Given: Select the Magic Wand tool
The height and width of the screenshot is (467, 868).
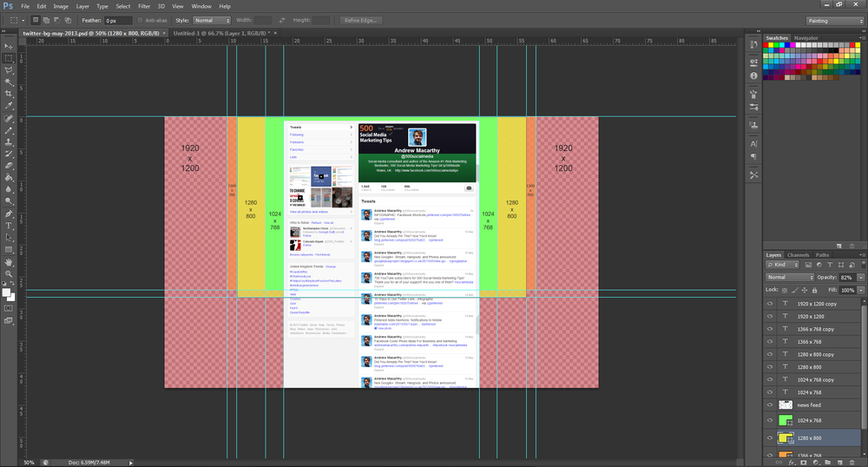Looking at the screenshot, I should tap(9, 82).
